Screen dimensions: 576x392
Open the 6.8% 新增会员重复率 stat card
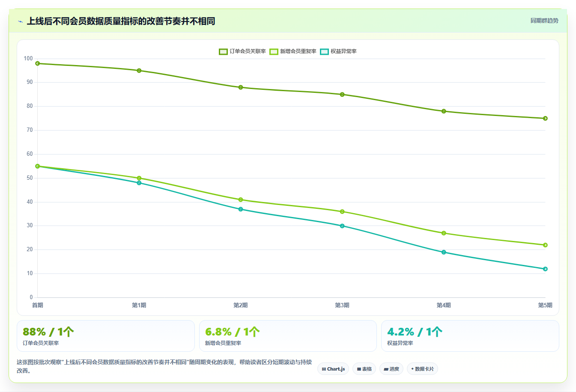[288, 336]
